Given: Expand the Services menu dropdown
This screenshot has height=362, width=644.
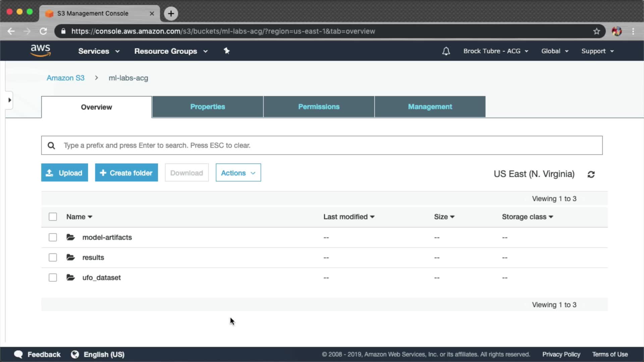Looking at the screenshot, I should pyautogui.click(x=99, y=51).
